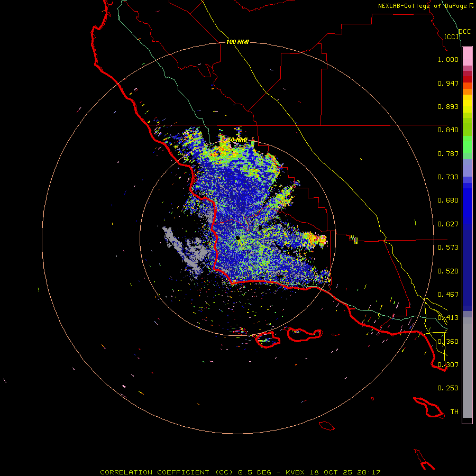The width and height of the screenshot is (476, 476).
Task: Click the DCC label above the color scale
Action: click(465, 32)
